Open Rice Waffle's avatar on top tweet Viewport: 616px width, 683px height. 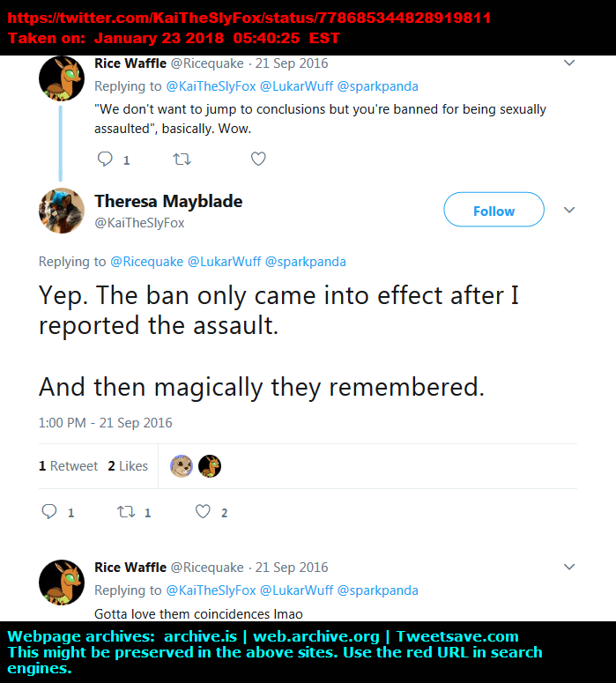click(62, 78)
